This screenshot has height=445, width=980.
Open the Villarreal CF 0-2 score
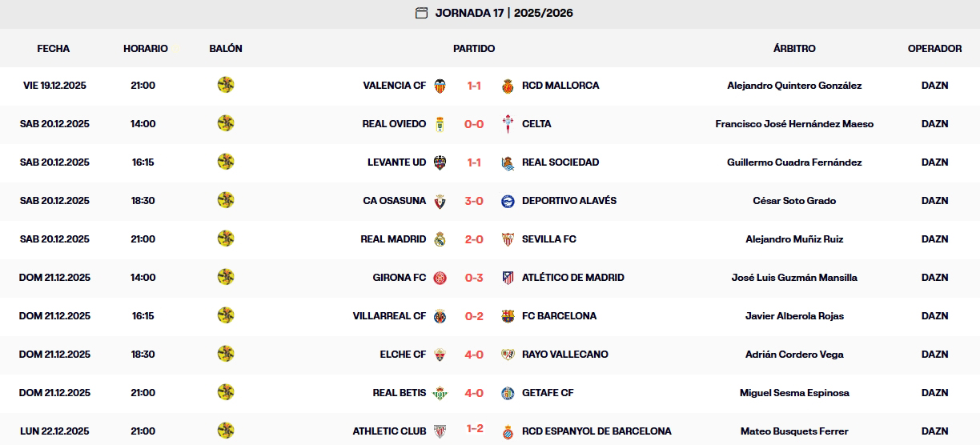(474, 316)
